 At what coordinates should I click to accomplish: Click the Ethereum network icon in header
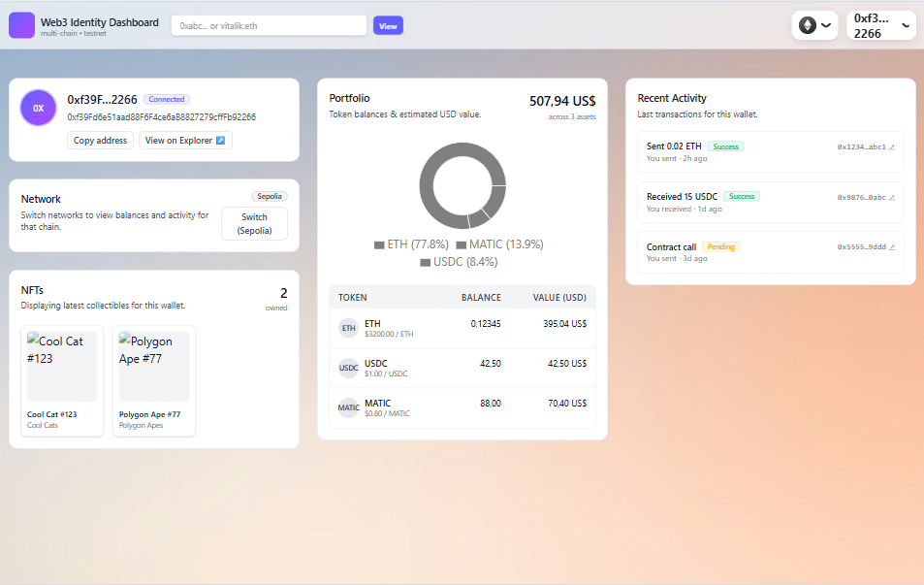[x=809, y=24]
